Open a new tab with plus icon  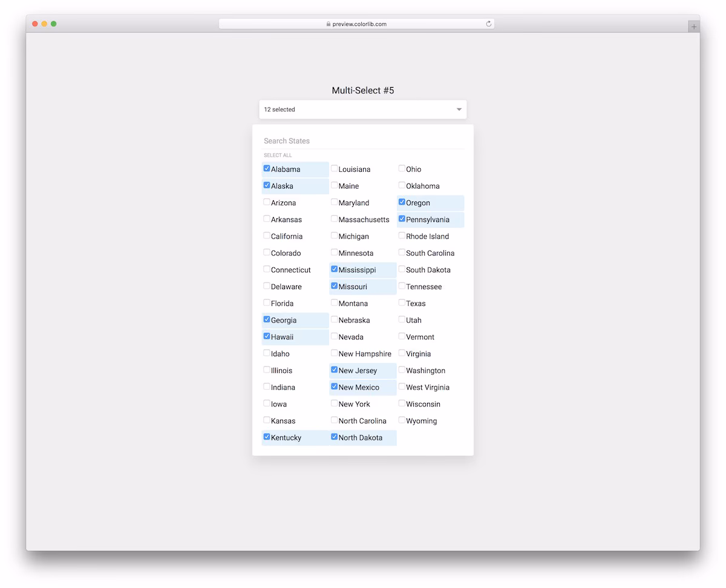coord(694,27)
